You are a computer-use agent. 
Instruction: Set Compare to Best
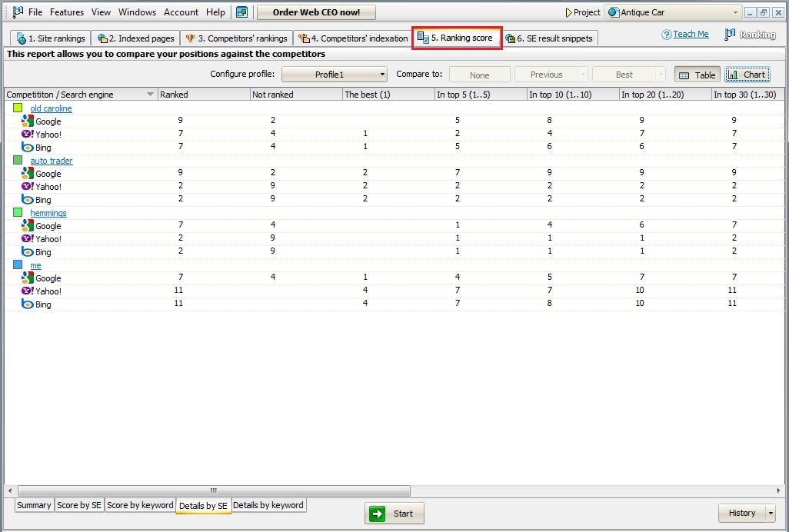[624, 75]
